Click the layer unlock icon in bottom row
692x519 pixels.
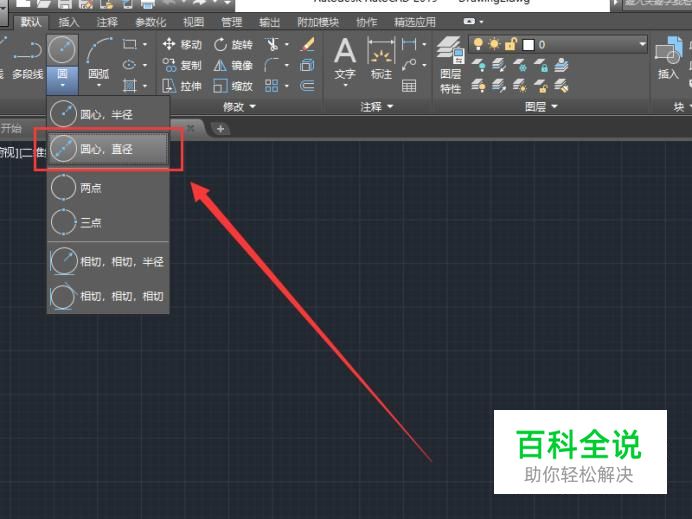(x=541, y=86)
